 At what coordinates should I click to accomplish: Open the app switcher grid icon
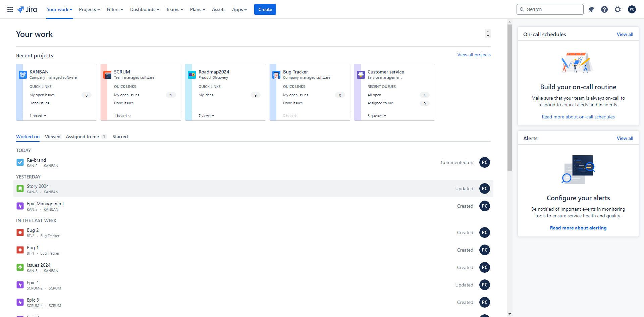coord(10,9)
